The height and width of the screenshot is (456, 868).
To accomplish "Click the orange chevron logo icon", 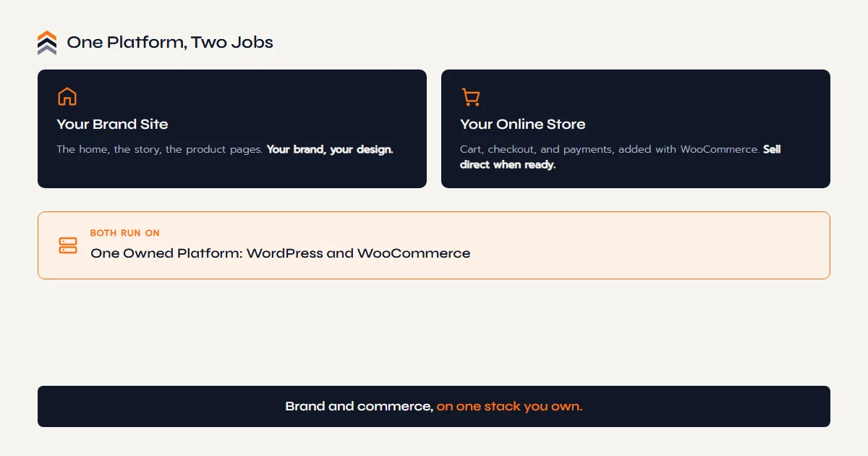I will point(47,43).
